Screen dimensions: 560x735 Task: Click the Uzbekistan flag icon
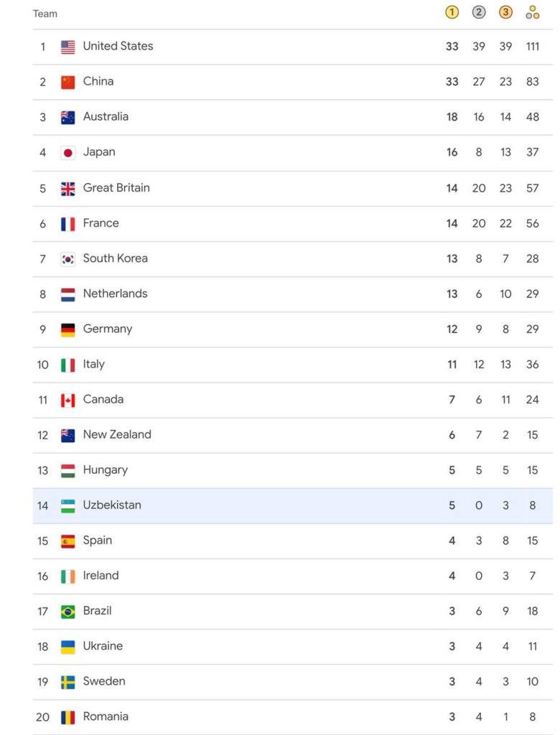68,505
